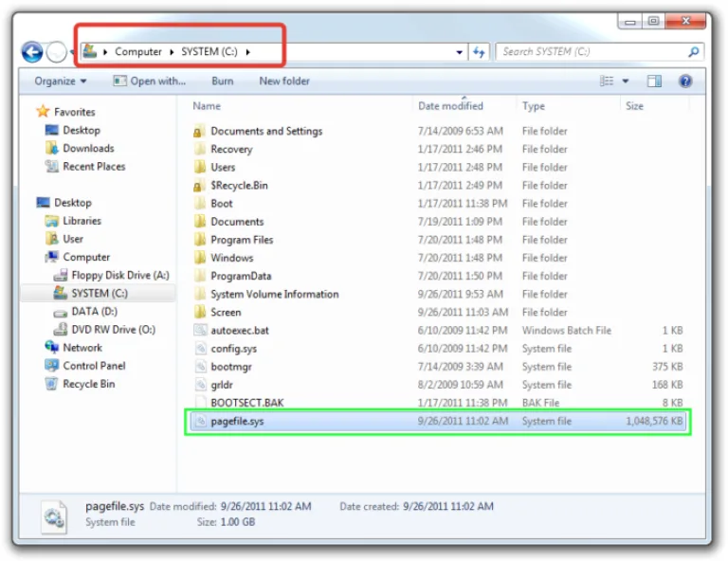728x561 pixels.
Task: Click the config.sys file icon
Action: pyautogui.click(x=200, y=349)
